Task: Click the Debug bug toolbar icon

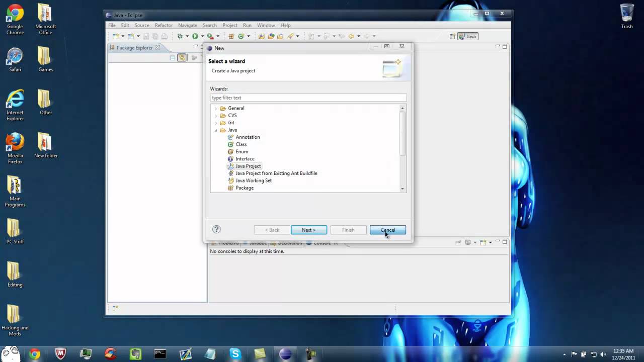Action: pos(180,36)
